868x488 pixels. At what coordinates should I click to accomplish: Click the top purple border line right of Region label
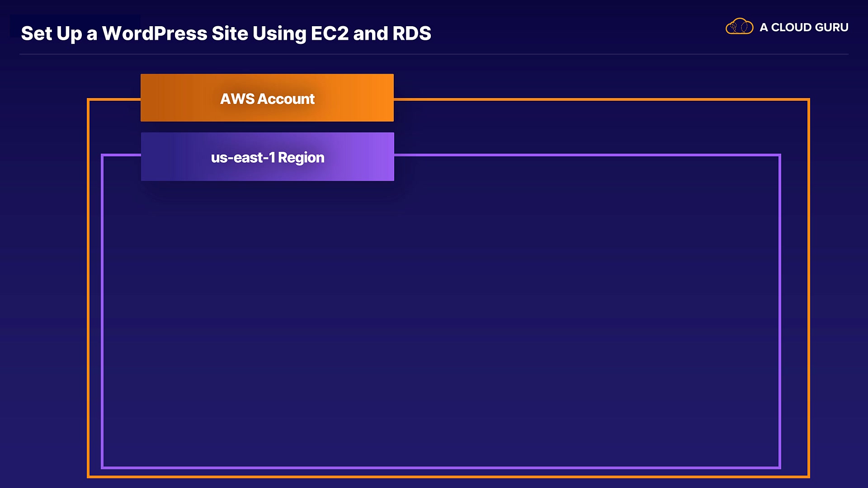(588, 155)
